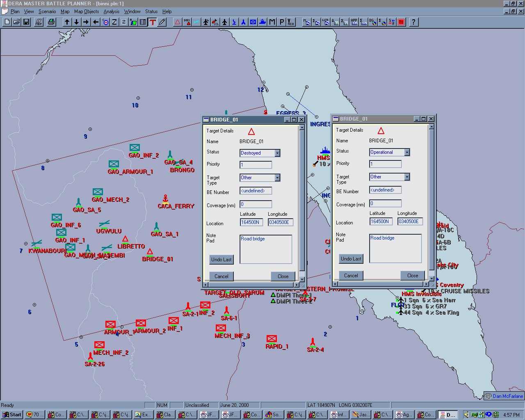Toggle the red T text labels button
Image resolution: width=525 pixels, height=420 pixels.
[153, 22]
